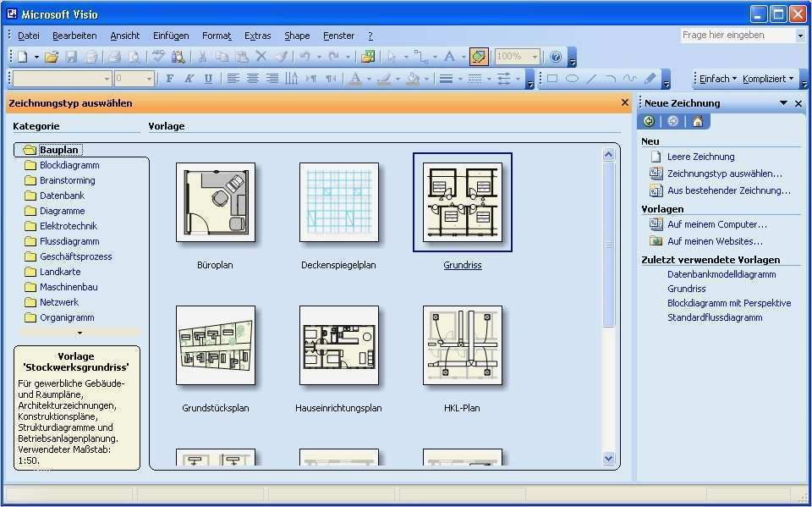Click the Copy icon

pos(222,57)
